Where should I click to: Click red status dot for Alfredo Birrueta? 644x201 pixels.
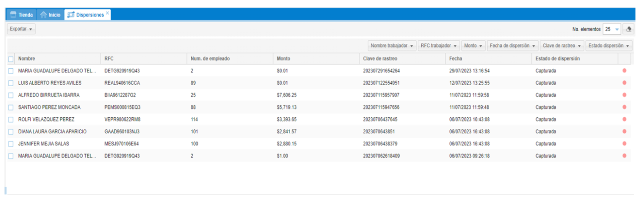pos(624,95)
